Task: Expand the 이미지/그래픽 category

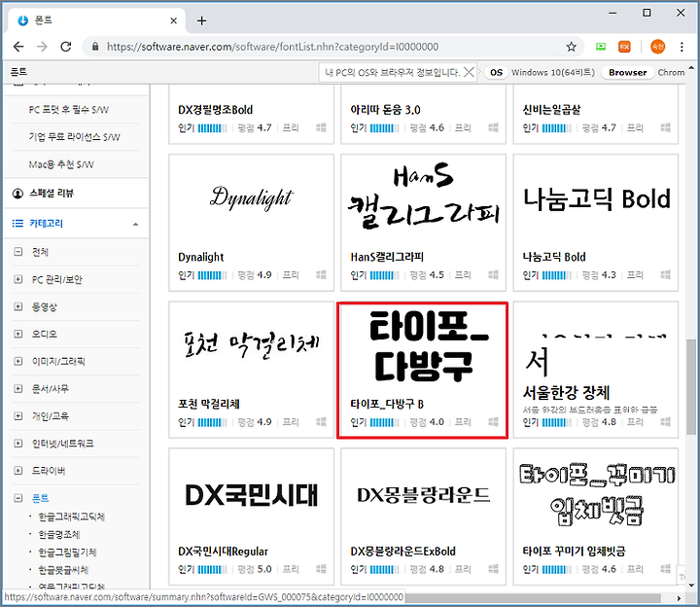Action: point(18,361)
